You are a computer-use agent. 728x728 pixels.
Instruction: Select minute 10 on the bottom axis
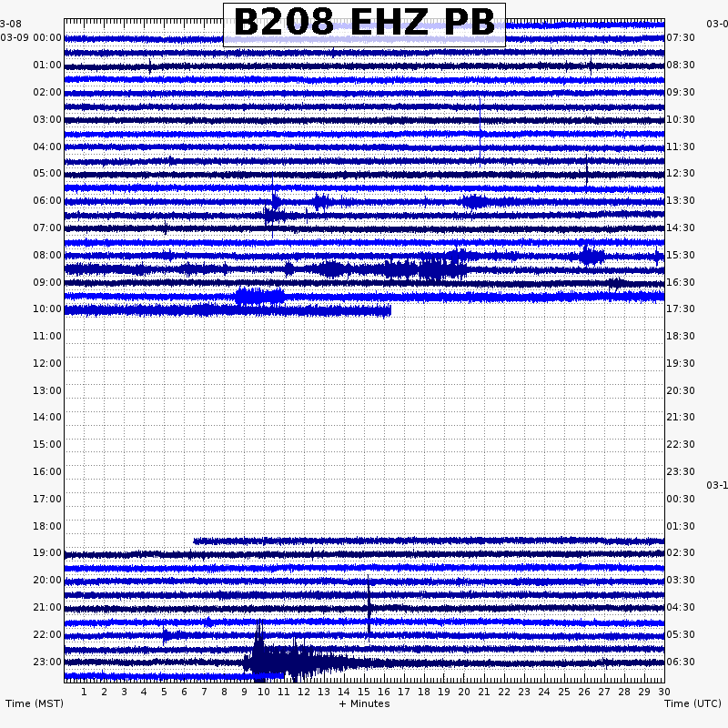[264, 692]
